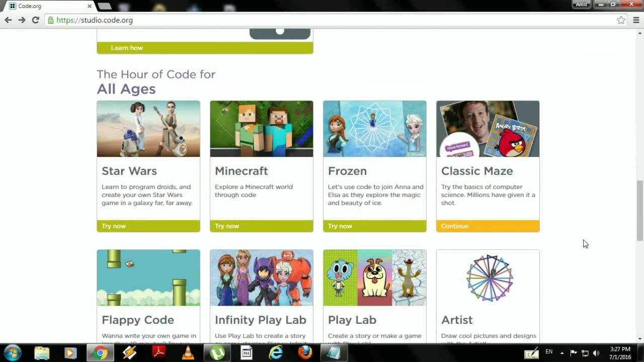Click the Amit profile button
The width and height of the screenshot is (644, 362).
coord(581,4)
